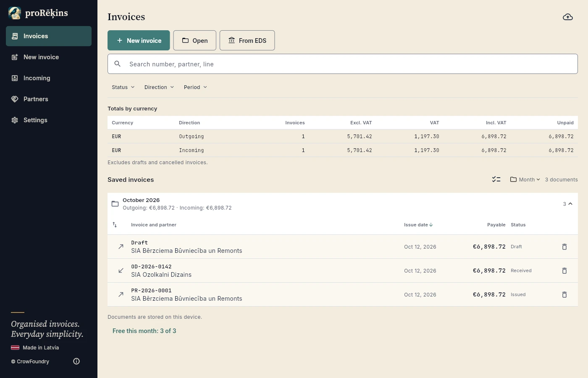588x378 pixels.
Task: Click the Invoice and partner column header
Action: tap(154, 225)
